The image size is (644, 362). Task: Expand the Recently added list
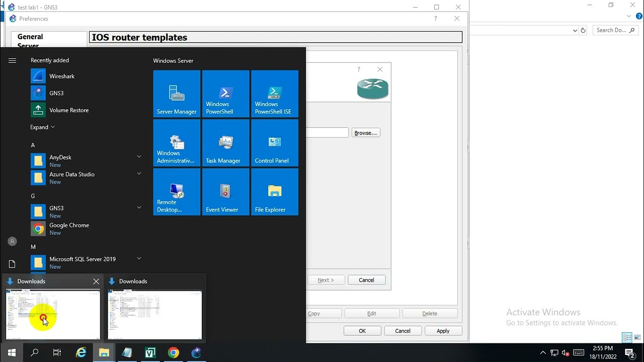42,127
